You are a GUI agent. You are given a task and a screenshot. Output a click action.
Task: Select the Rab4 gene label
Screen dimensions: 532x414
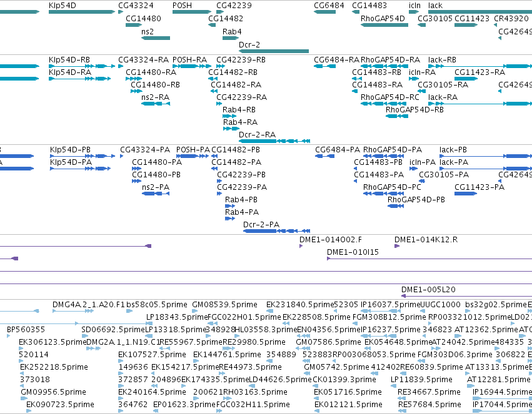[x=232, y=31]
